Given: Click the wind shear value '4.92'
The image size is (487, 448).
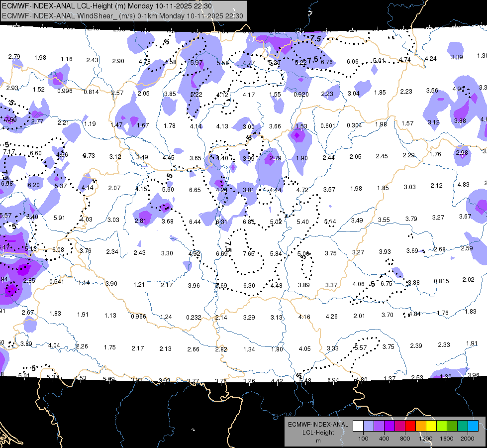Looking at the screenshot, I should (195, 253).
